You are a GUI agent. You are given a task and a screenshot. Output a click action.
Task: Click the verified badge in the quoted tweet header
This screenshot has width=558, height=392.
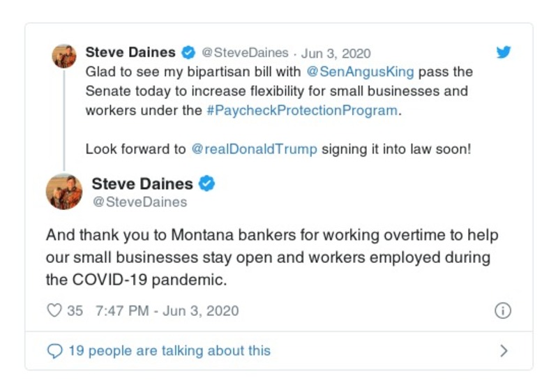pyautogui.click(x=188, y=52)
